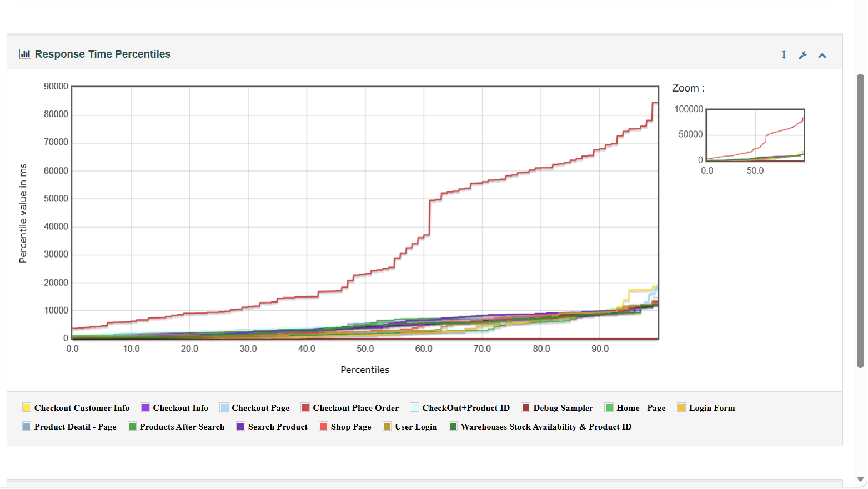Click the Search Product legend label
868x489 pixels.
[x=278, y=427]
